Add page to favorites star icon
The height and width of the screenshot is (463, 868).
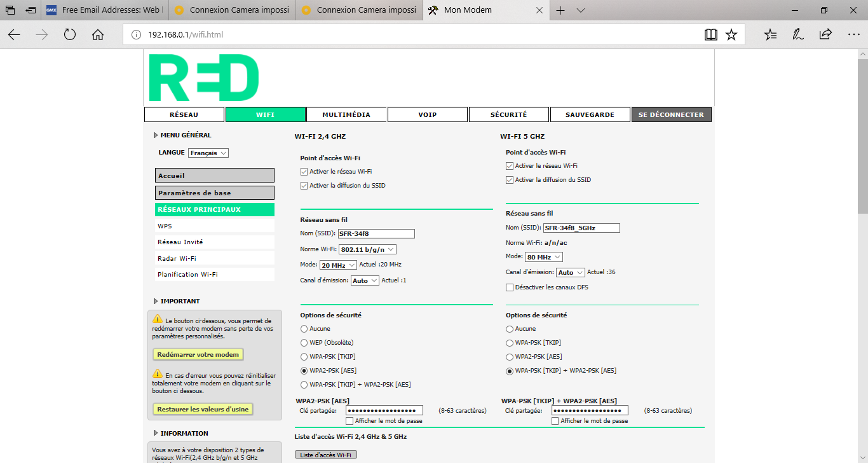pyautogui.click(x=731, y=35)
